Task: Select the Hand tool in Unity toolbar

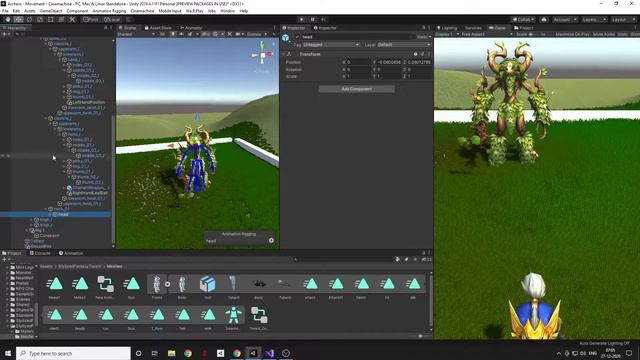Action: click(8, 19)
